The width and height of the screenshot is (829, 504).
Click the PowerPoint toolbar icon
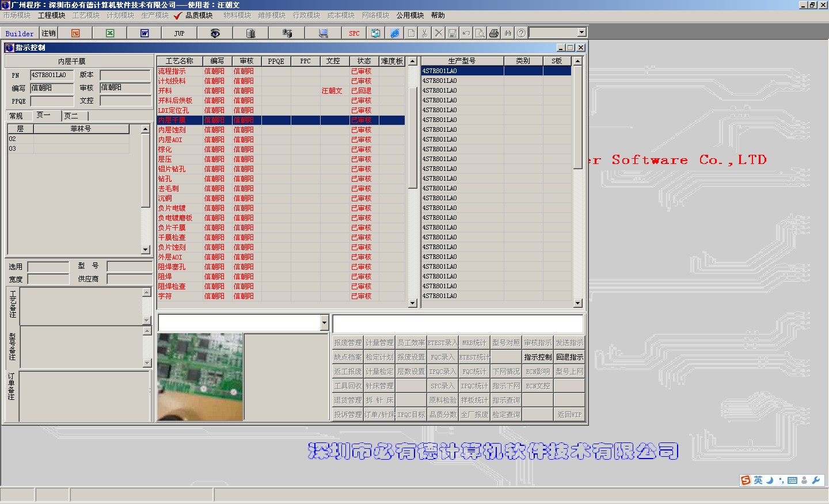coord(75,33)
